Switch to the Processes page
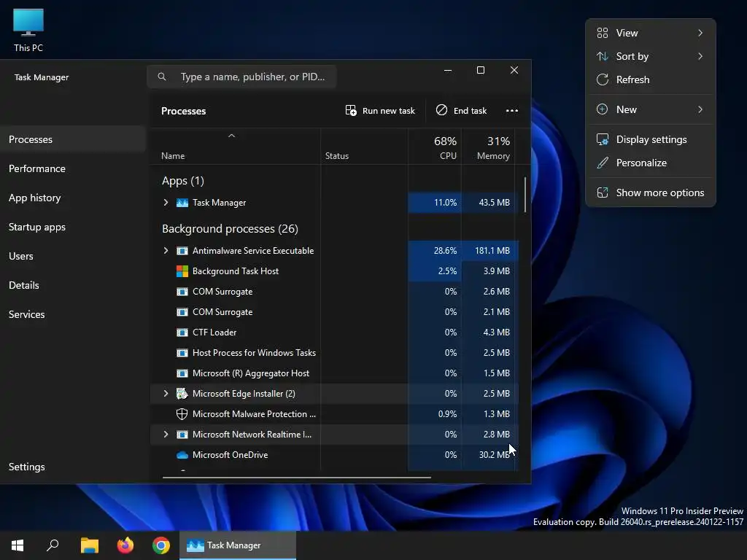This screenshot has width=747, height=560. [x=73, y=139]
